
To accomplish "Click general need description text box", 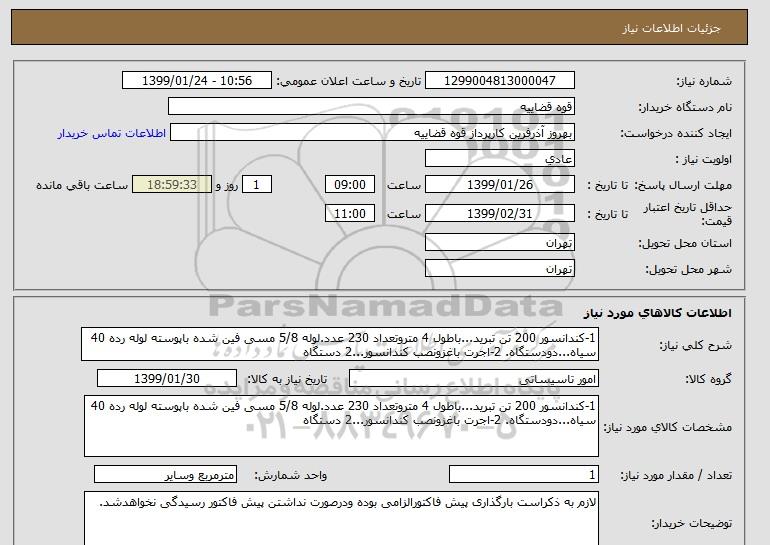I will coord(340,345).
